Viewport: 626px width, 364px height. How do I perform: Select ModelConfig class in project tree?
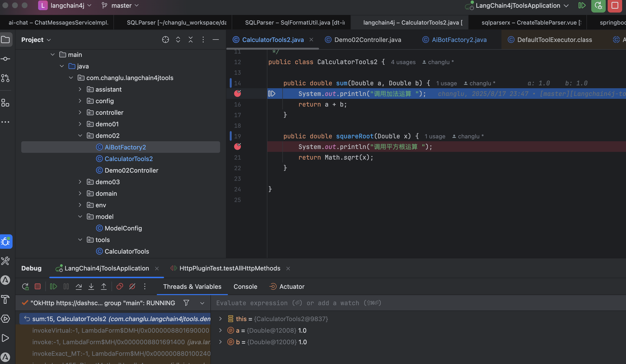pyautogui.click(x=123, y=228)
